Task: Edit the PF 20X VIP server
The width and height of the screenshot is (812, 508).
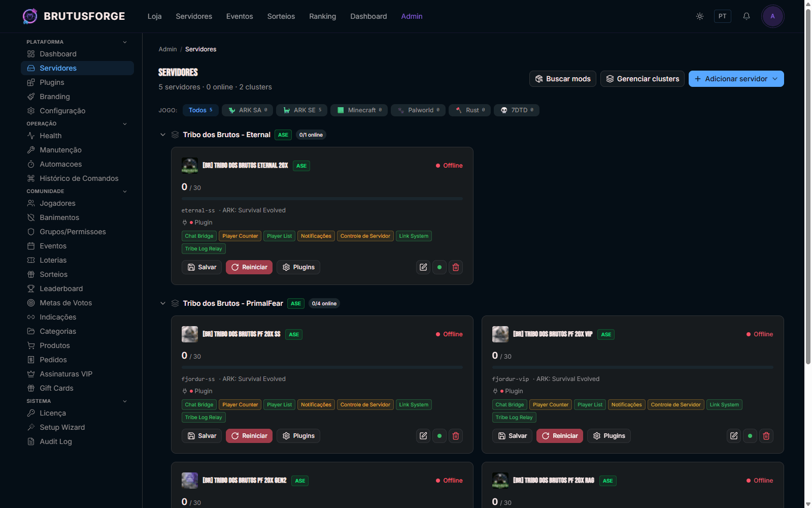Action: 734,436
